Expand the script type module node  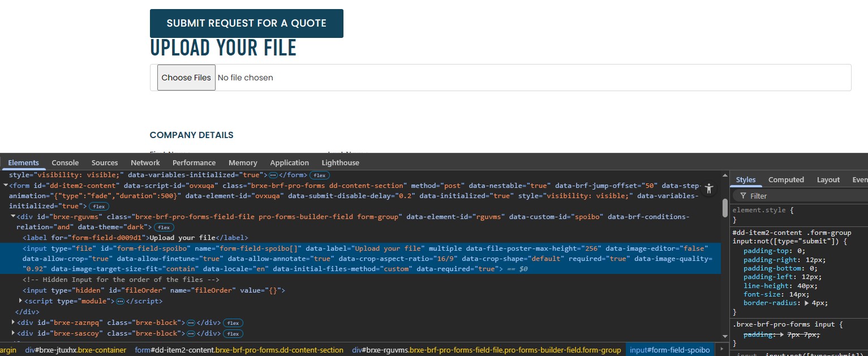click(21, 301)
